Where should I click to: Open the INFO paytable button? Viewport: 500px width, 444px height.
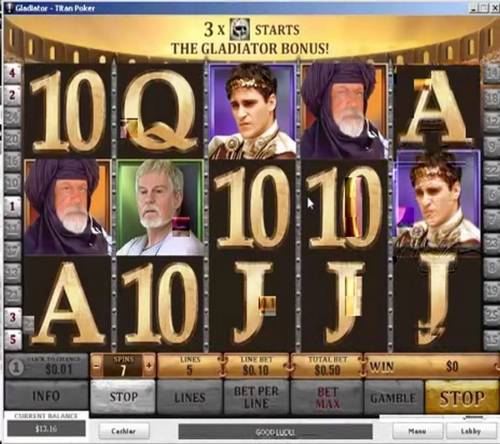point(46,396)
